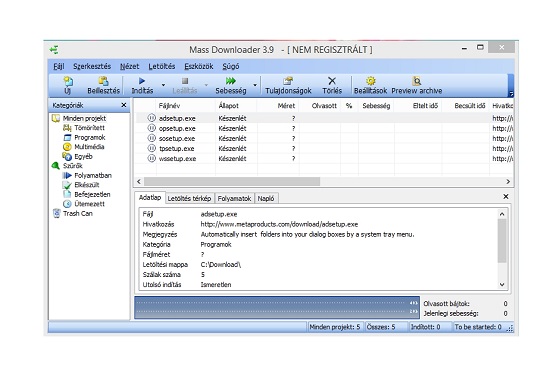Click the Beillesztés paste toolbar icon
Image resolution: width=550 pixels, height=384 pixels.
coord(103,81)
